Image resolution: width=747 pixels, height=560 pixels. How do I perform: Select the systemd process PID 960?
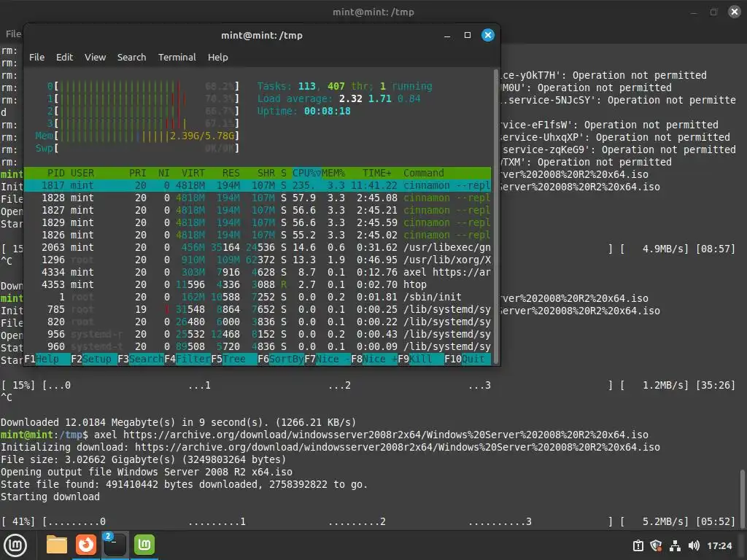(x=258, y=346)
